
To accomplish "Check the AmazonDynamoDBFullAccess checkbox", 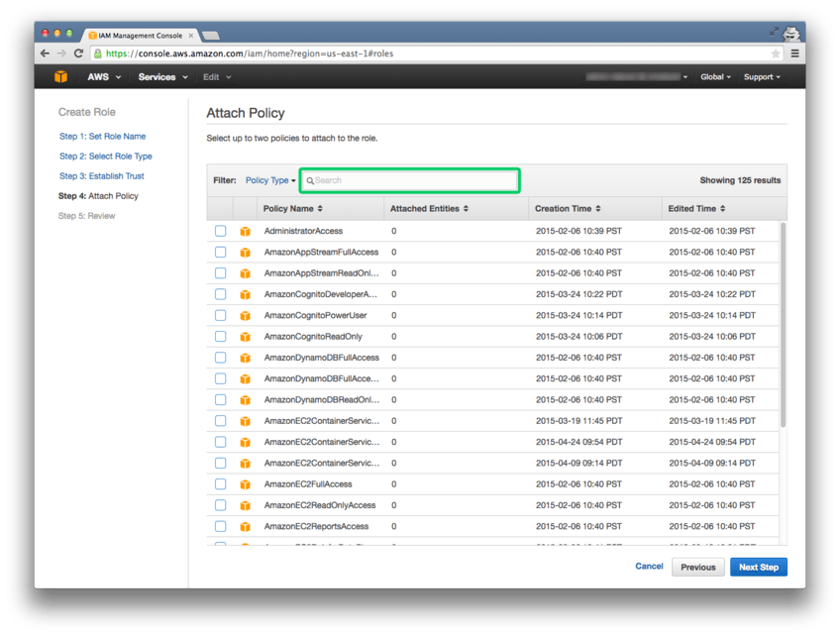I will [220, 358].
